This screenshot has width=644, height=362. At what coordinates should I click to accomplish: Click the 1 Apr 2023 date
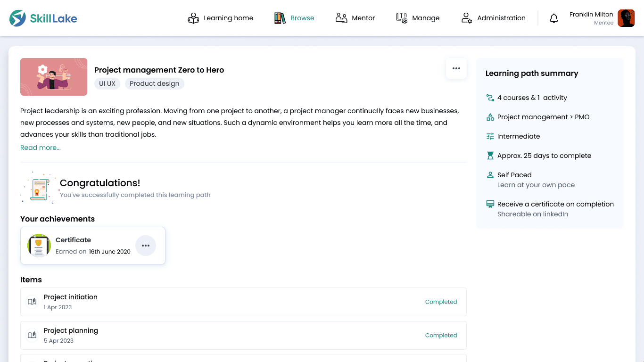coord(58,307)
